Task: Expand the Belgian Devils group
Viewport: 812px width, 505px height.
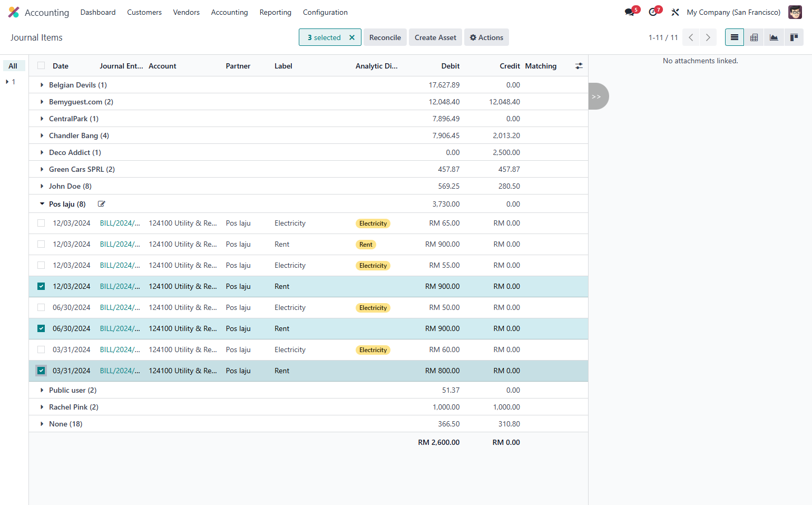Action: click(308, 85)
